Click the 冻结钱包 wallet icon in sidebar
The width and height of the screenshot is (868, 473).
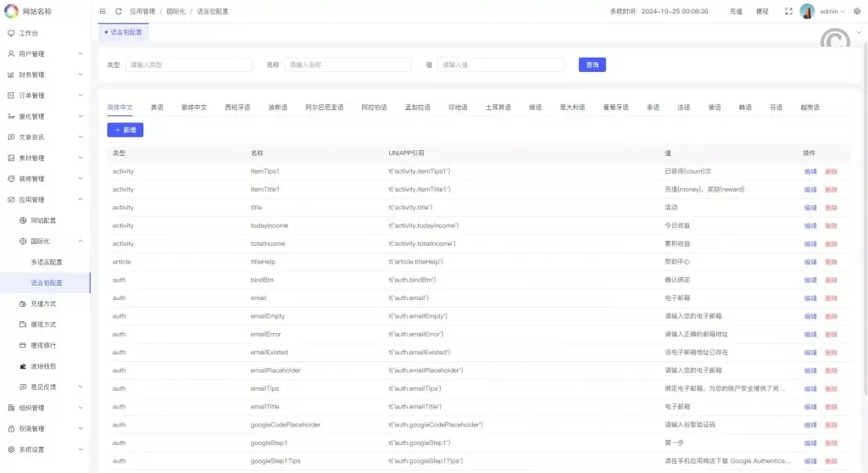pyautogui.click(x=23, y=366)
